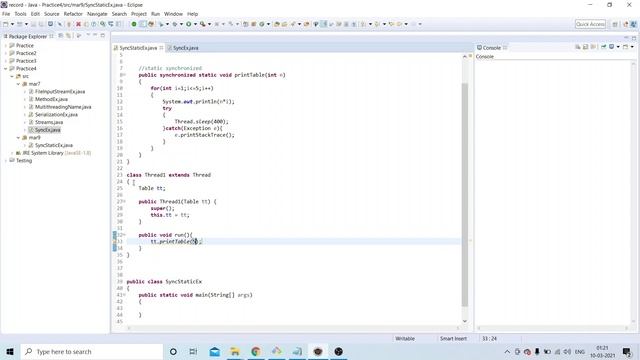Toggle code folding at line 27 constructor

(124, 202)
